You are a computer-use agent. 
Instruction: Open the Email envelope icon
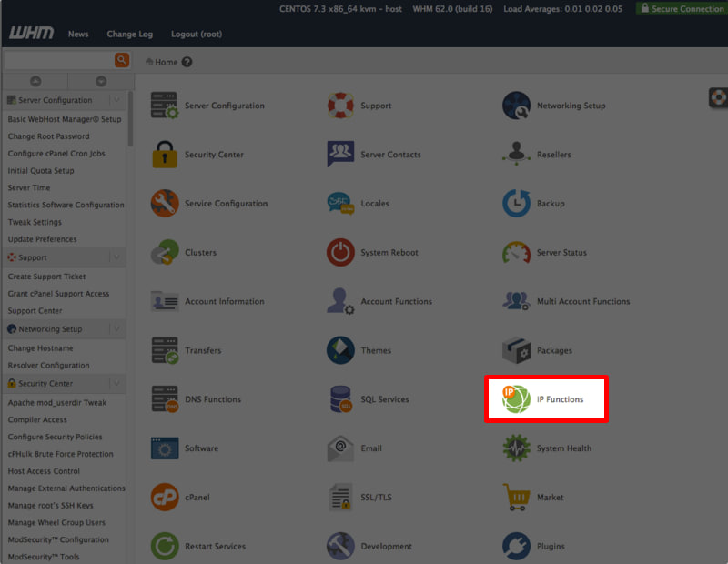[x=340, y=448]
